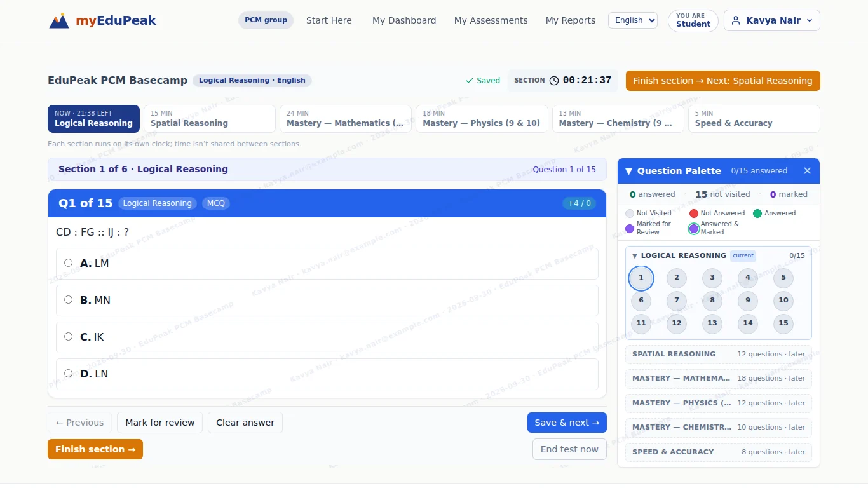The height and width of the screenshot is (488, 868).
Task: Open My Assessments page
Action: [x=491, y=20]
